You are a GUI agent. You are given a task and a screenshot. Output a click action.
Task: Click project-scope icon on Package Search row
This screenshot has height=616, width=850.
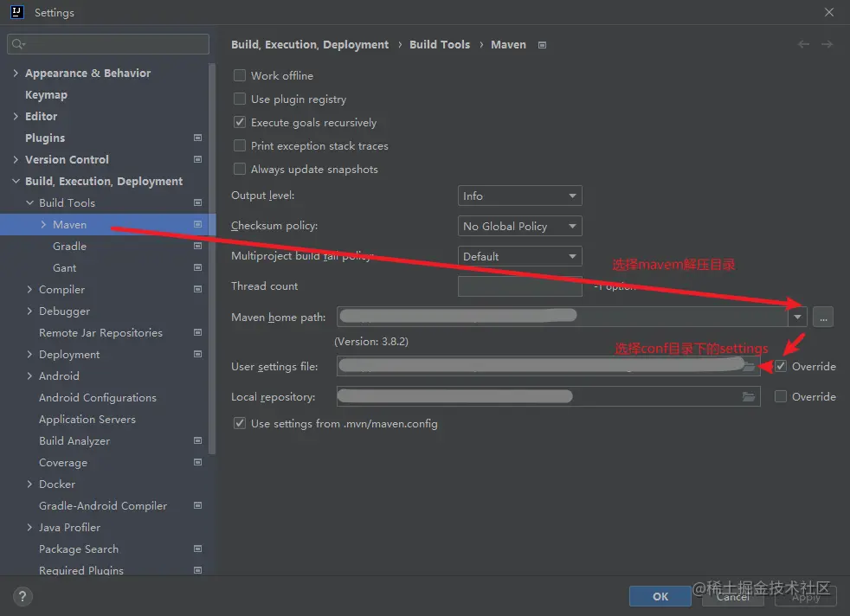tap(198, 549)
